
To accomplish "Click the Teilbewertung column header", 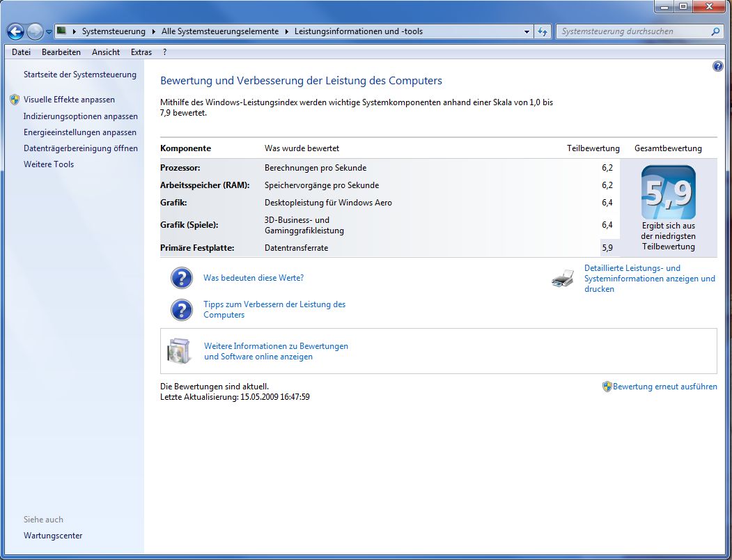I will tap(593, 148).
